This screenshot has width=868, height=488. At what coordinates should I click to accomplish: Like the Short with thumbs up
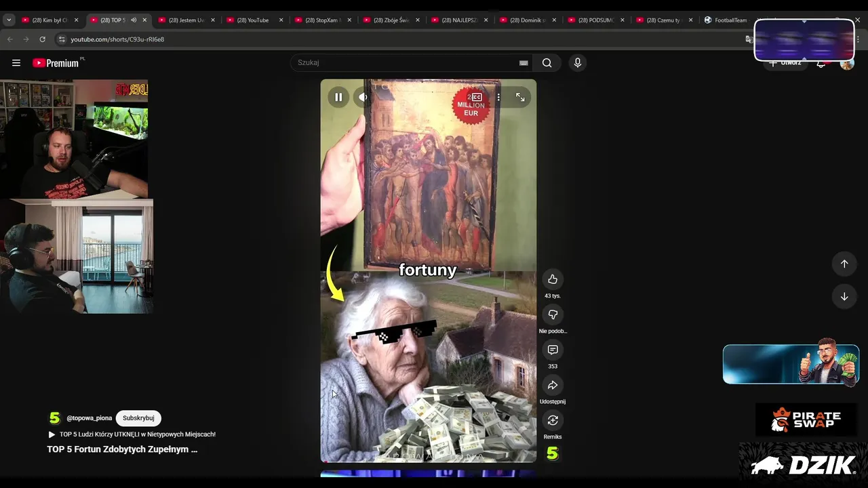(x=553, y=279)
